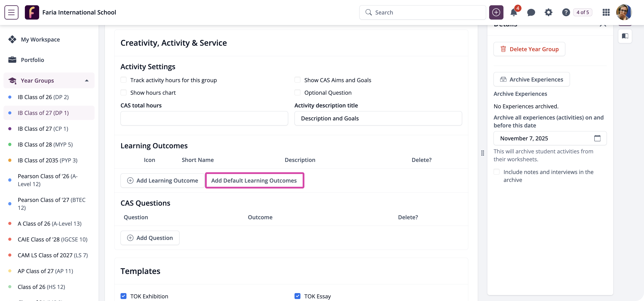Screen dimensions: 644x301
Task: Select IB Class of 27 (DP 1)
Action: coord(49,113)
